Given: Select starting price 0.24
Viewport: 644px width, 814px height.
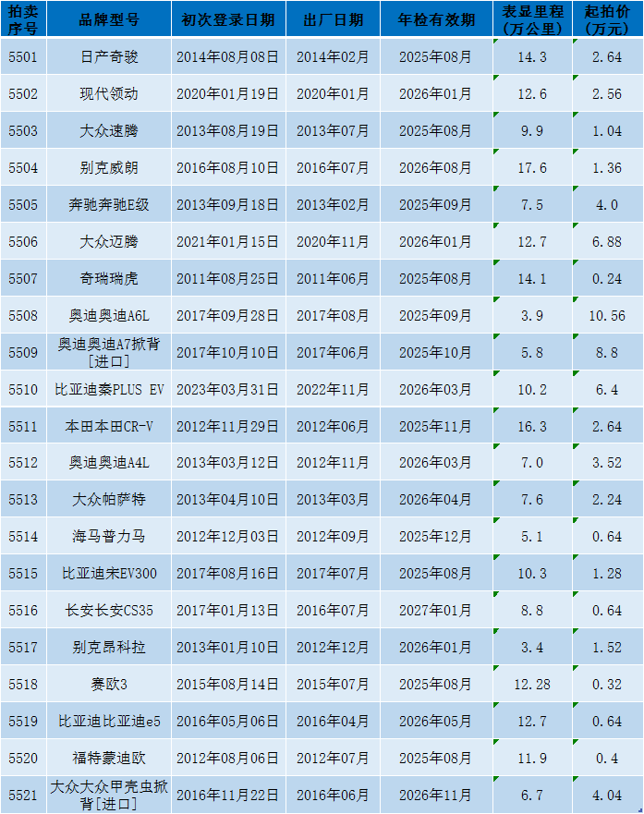Looking at the screenshot, I should click(x=607, y=278).
